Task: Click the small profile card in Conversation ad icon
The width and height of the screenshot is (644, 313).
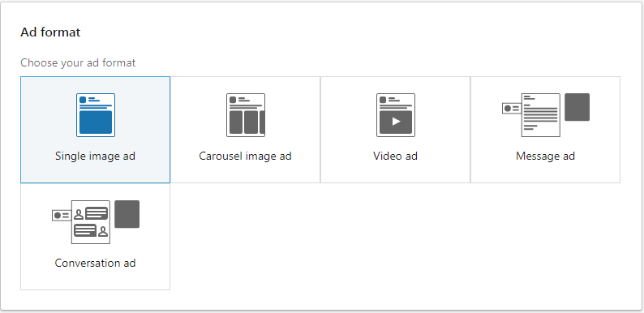Action: tap(62, 215)
